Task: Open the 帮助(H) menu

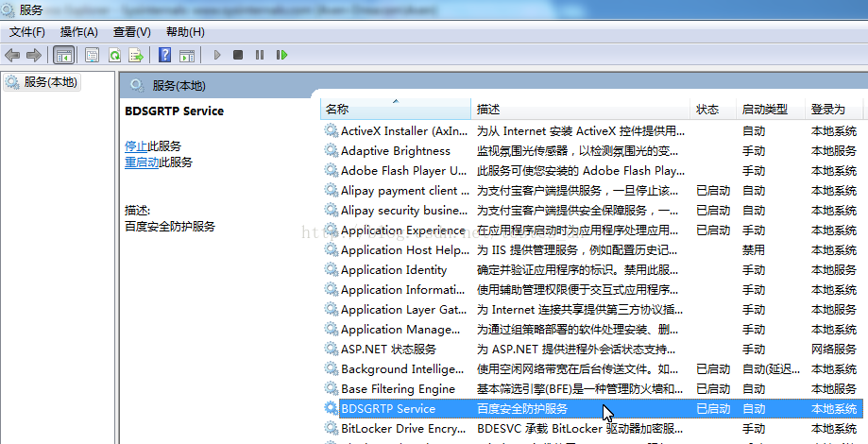Action: 185,32
